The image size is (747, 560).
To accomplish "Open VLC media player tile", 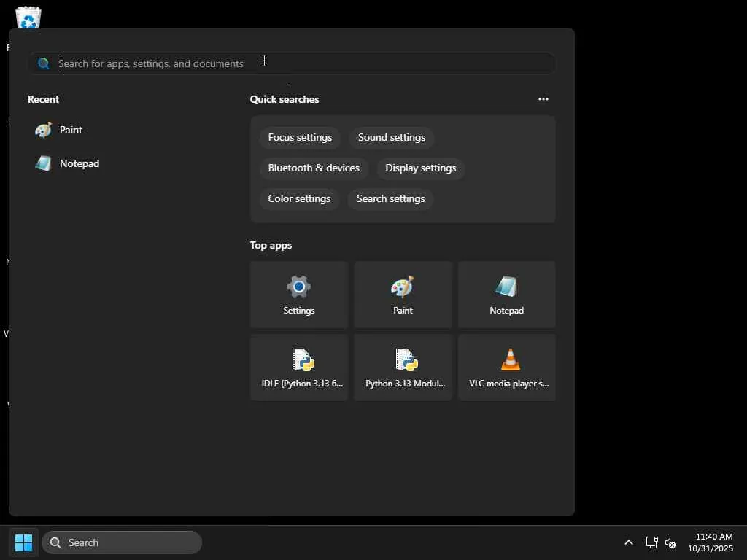I will (506, 367).
